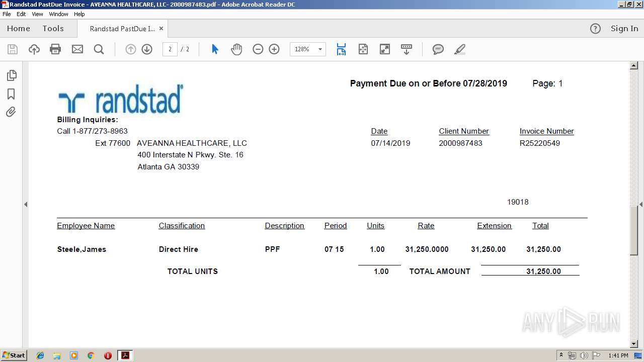Image resolution: width=644 pixels, height=362 pixels.
Task: Switch to the Home tab
Action: [19, 29]
